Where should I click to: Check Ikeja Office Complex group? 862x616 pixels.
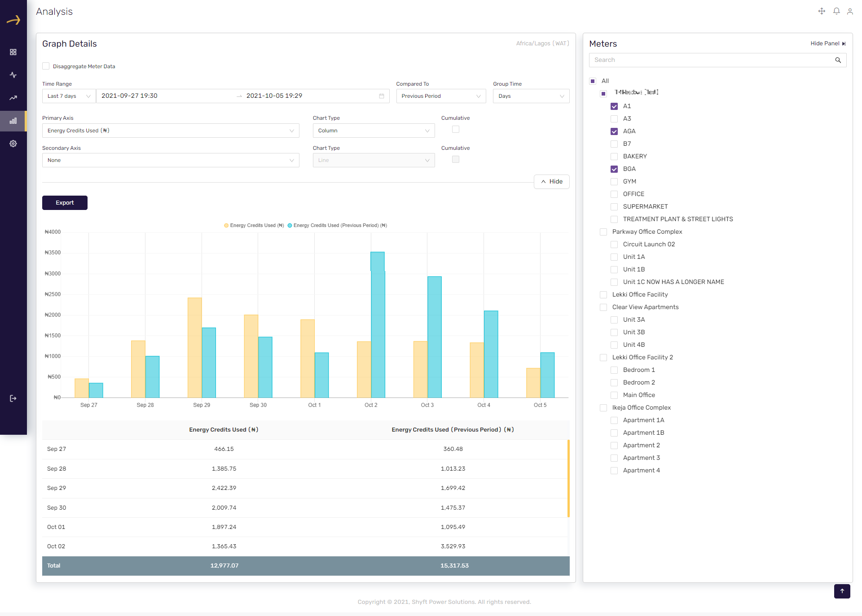tap(603, 408)
